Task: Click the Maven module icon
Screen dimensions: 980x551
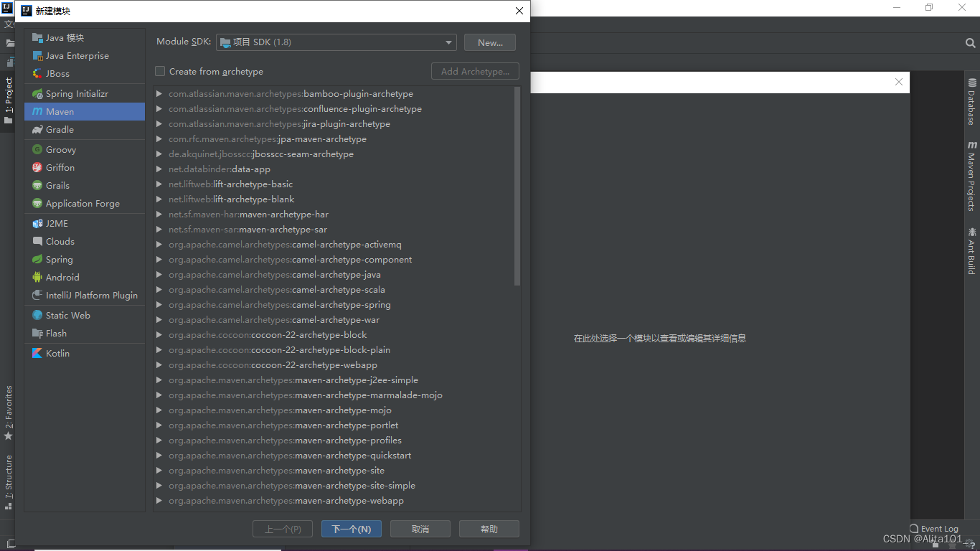Action: [x=37, y=112]
